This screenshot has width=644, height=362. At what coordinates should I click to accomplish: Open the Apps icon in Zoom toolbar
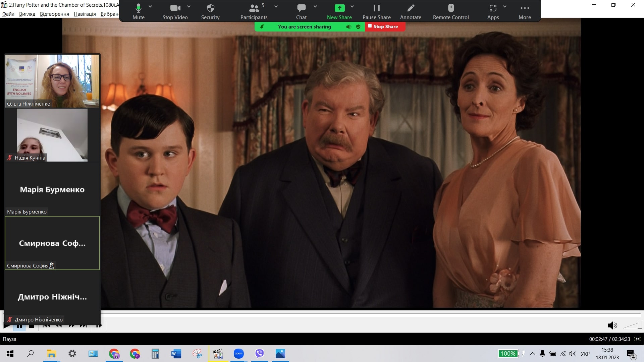click(x=493, y=12)
